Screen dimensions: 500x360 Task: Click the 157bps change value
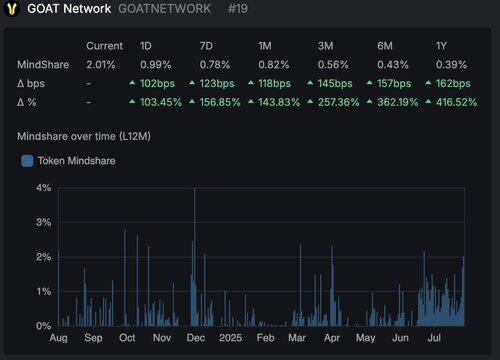point(394,83)
